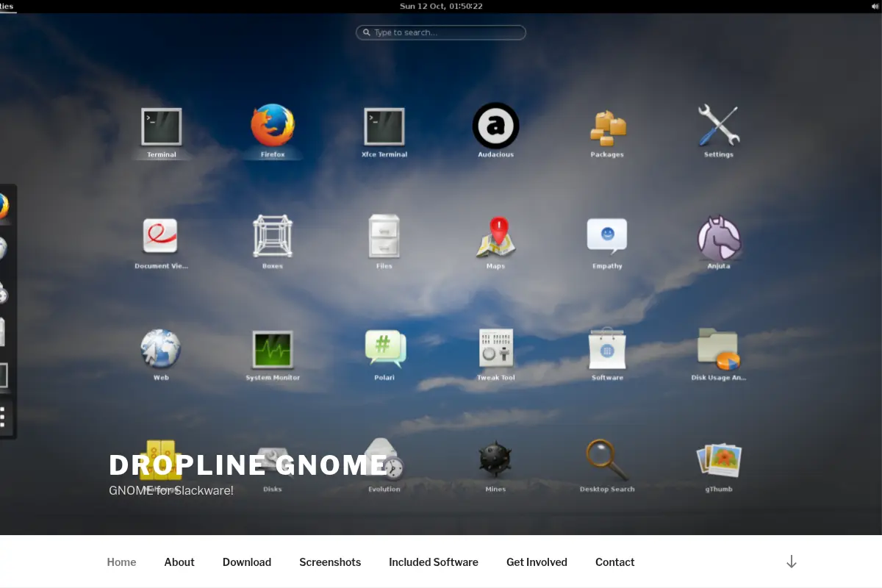
Task: Launch the Boxes app icon
Action: point(273,236)
